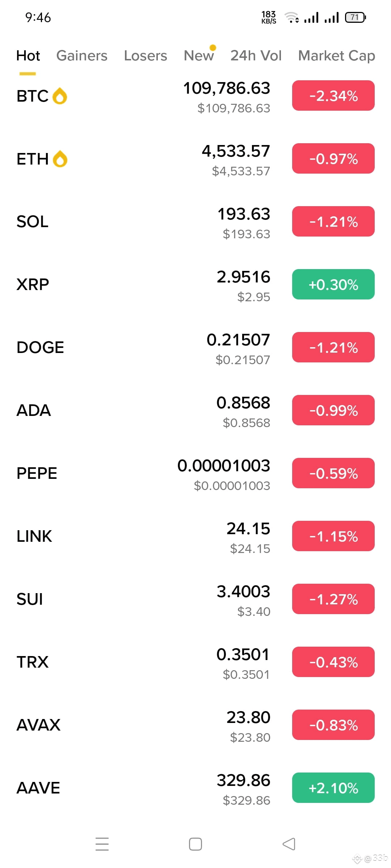This screenshot has height=868, width=391.
Task: Open the 24h Vol tab
Action: pyautogui.click(x=256, y=56)
